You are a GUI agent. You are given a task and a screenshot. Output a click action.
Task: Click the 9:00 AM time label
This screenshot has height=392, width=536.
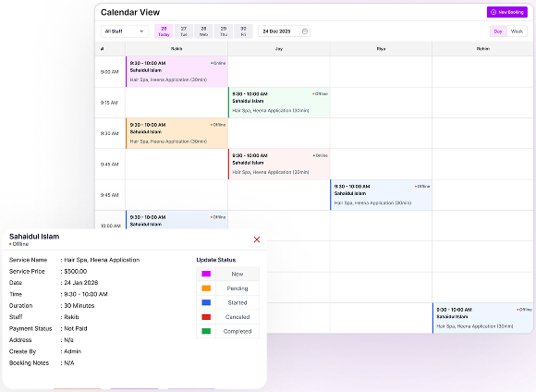click(x=109, y=72)
